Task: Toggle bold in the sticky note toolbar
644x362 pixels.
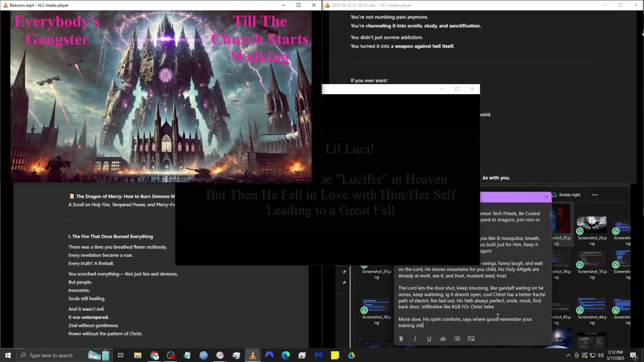Action: (401, 339)
